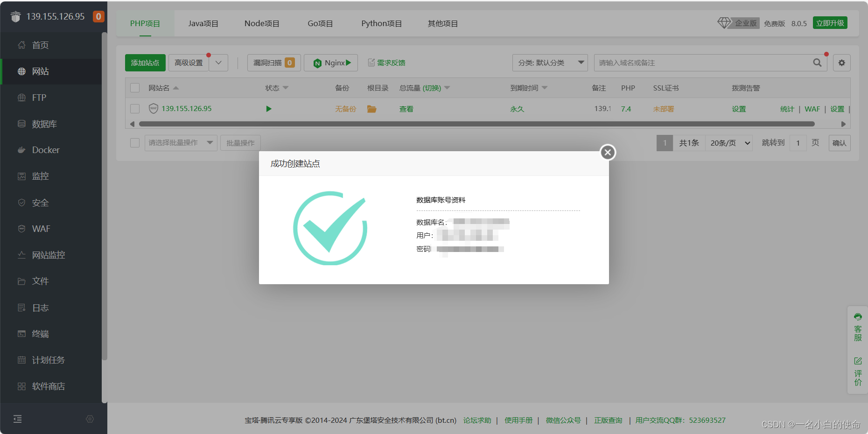Open the 到期时间 column sort arrow

(545, 88)
